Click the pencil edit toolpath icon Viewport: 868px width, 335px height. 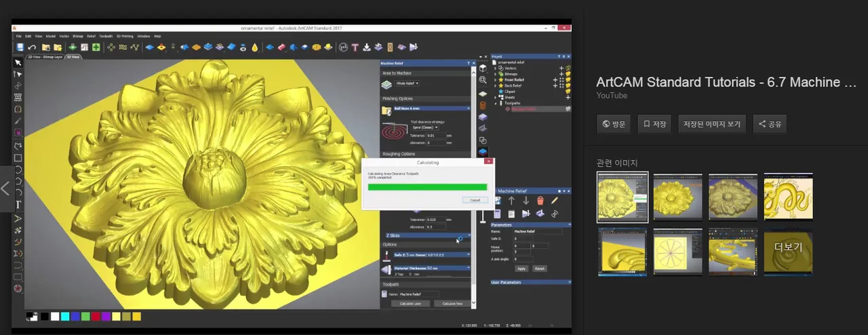coord(554,201)
